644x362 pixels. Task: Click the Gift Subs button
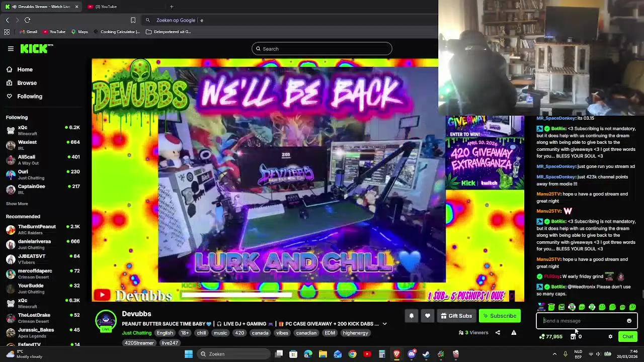click(x=456, y=316)
